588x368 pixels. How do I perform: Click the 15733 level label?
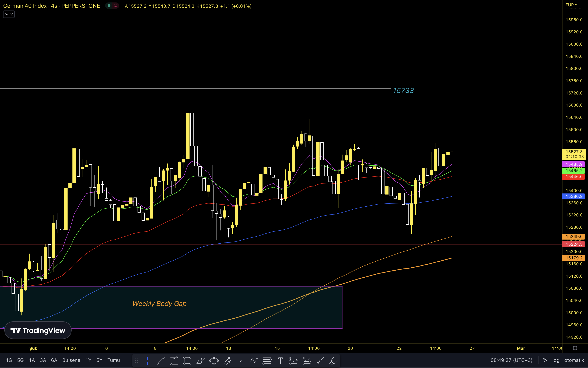tap(403, 91)
